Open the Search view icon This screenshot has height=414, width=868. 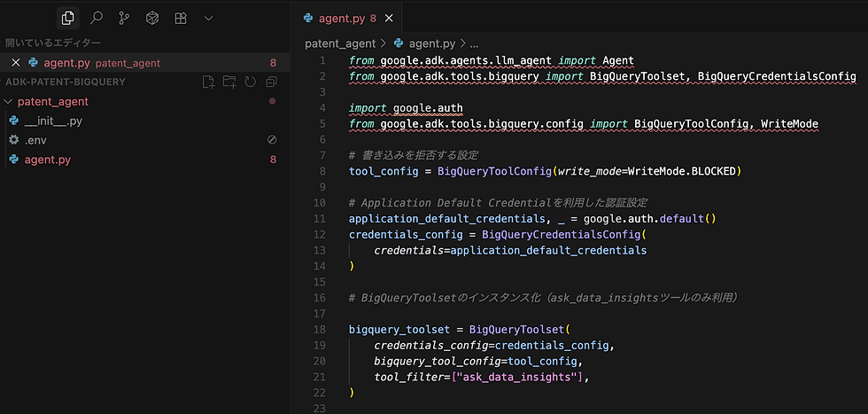click(x=97, y=19)
